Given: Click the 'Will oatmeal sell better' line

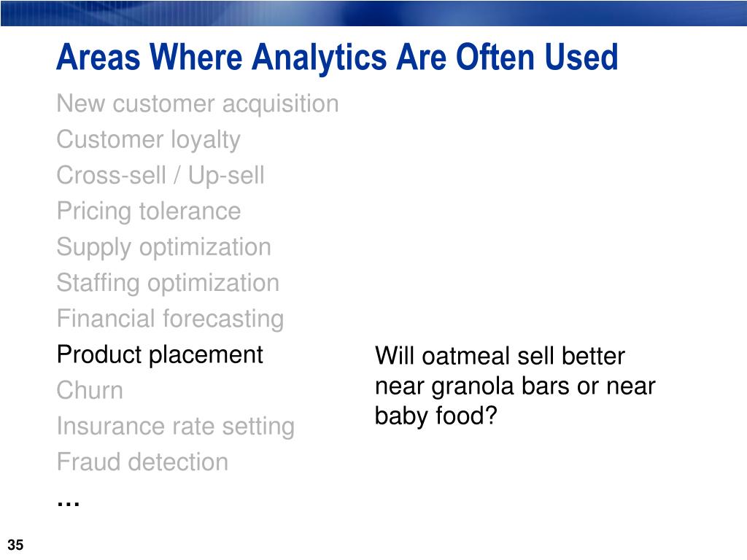Looking at the screenshot, I should (x=500, y=356).
